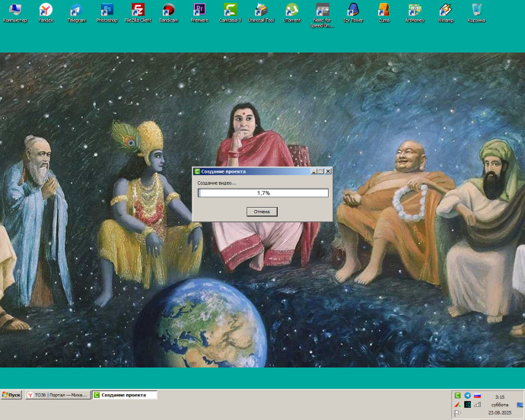This screenshot has height=420, width=525.
Task: Click the Russian flag language indicator
Action: (x=478, y=396)
